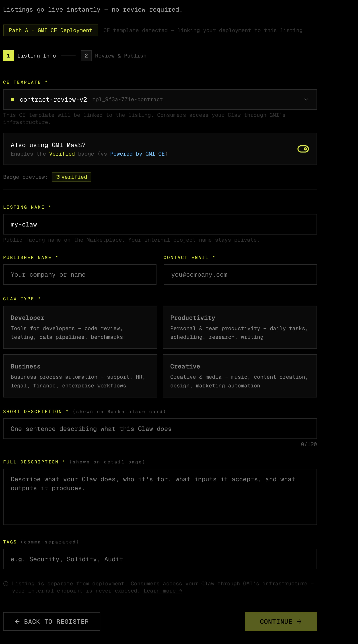358x644 pixels.
Task: Click the Powered by GMI CE text
Action: pos(138,154)
